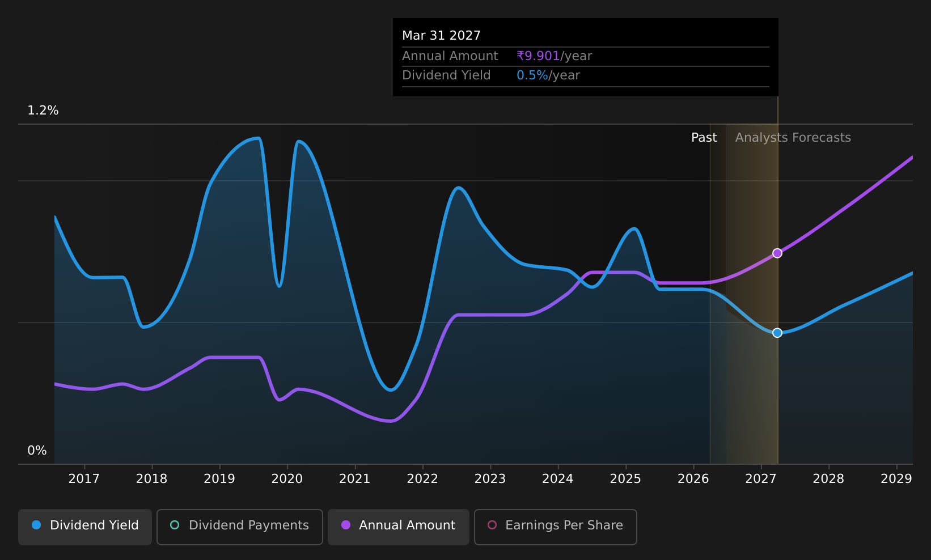Image resolution: width=931 pixels, height=560 pixels.
Task: Click the 2029 x-axis year label
Action: (896, 479)
